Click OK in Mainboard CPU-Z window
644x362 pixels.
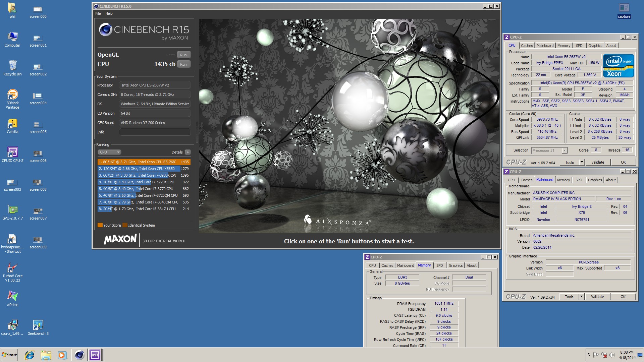623,297
